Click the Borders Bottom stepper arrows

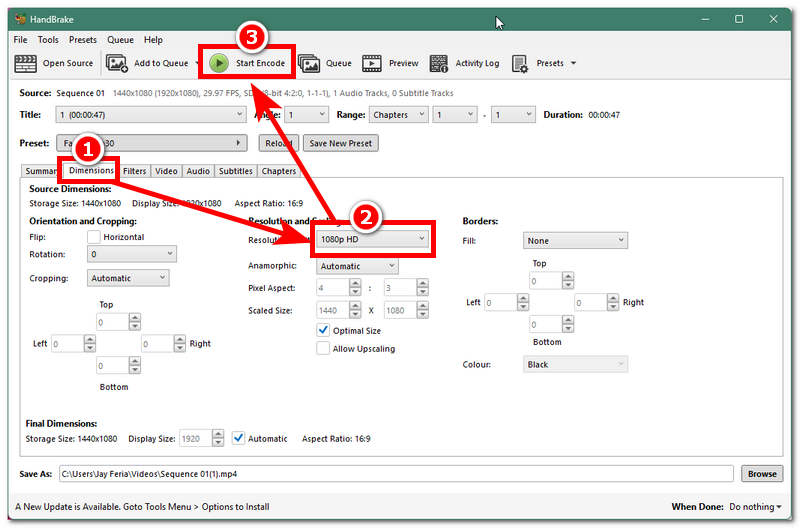(x=568, y=324)
